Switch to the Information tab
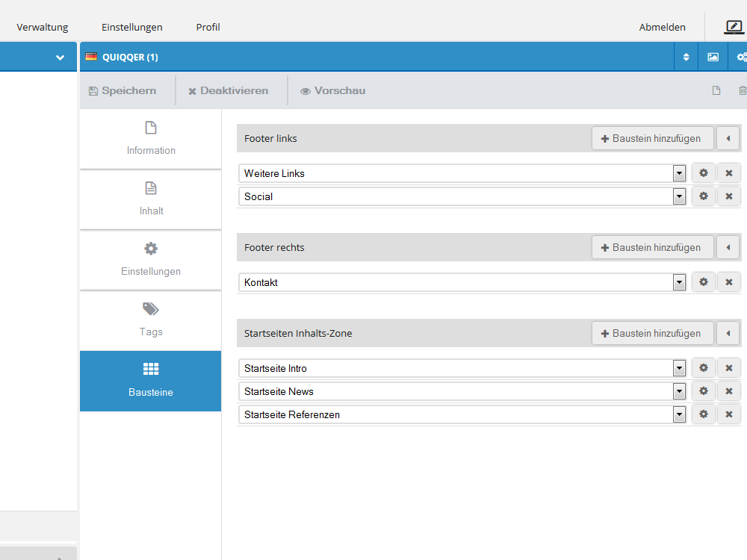747x560 pixels. [x=151, y=139]
